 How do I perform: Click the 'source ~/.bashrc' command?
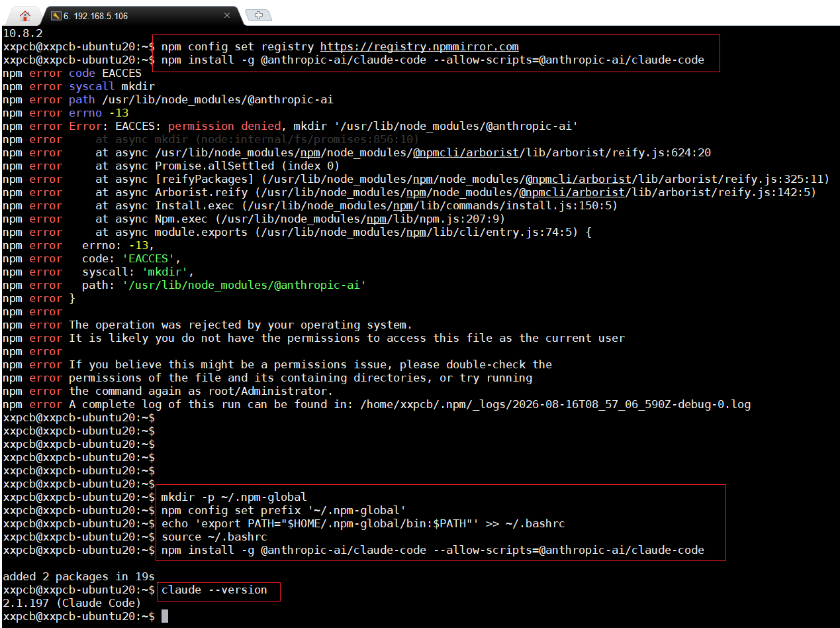click(214, 537)
